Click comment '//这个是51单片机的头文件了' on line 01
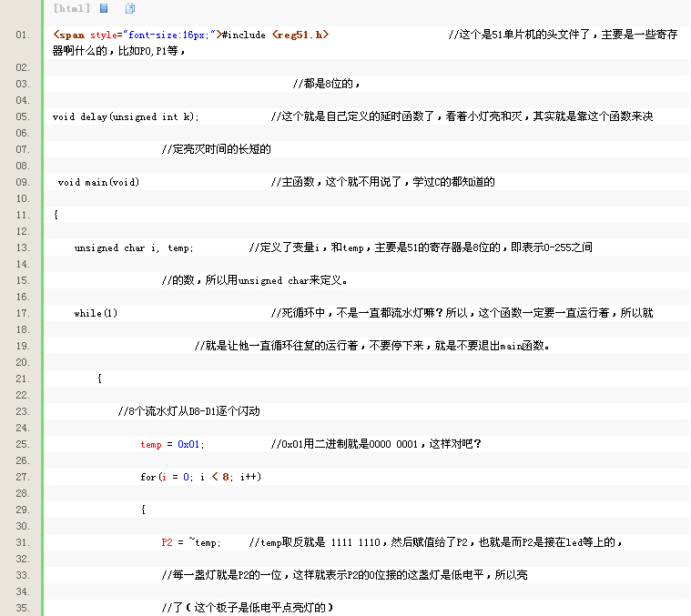Viewport: 691px width, 616px height. point(563,35)
